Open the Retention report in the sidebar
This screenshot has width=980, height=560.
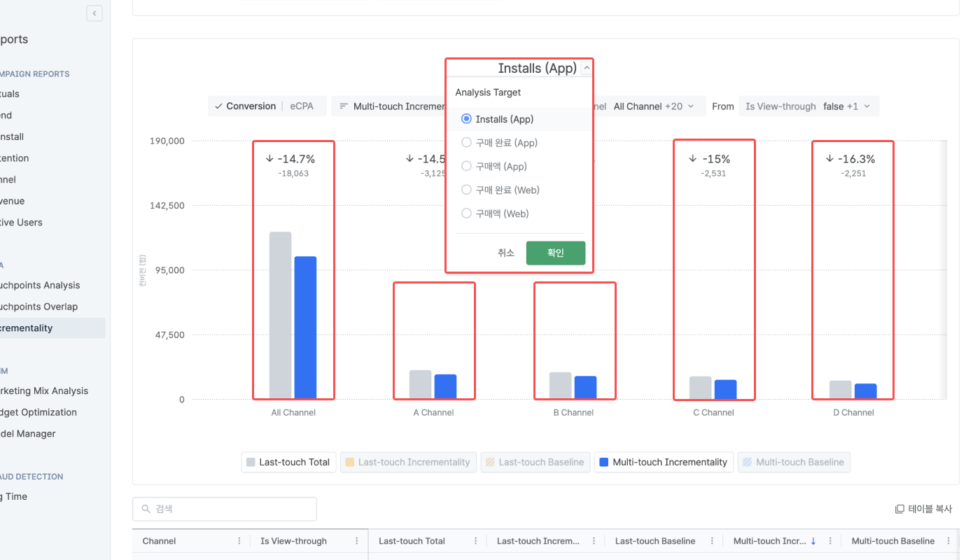tap(15, 158)
